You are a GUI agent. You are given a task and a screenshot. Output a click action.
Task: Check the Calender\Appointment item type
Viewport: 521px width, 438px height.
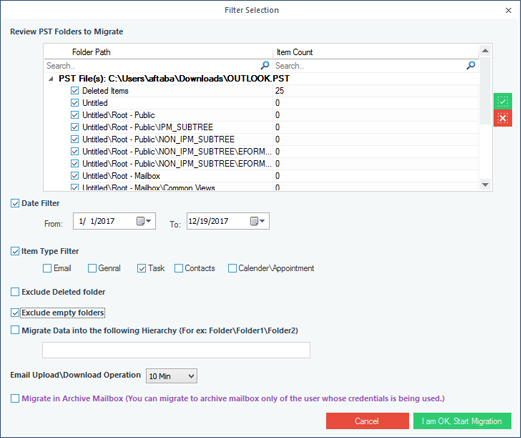pos(232,268)
